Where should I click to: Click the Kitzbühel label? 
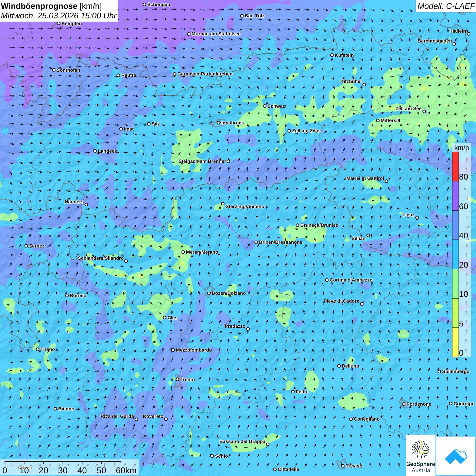(x=351, y=81)
